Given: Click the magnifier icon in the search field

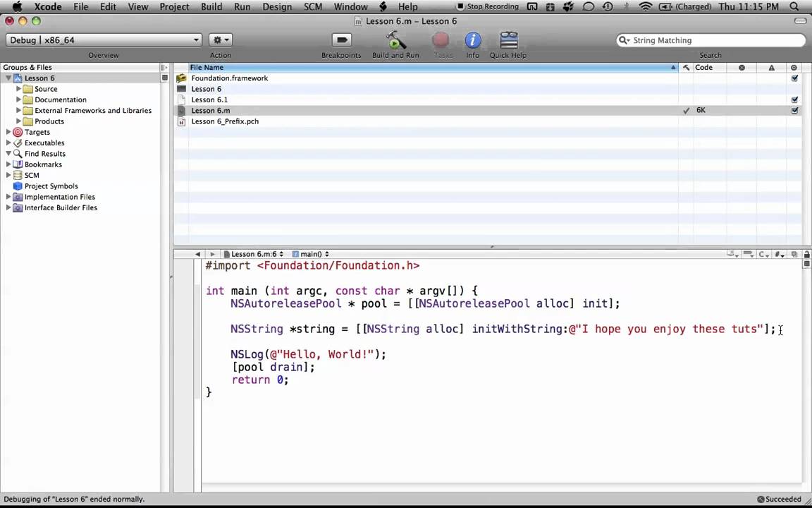Looking at the screenshot, I should pos(625,40).
